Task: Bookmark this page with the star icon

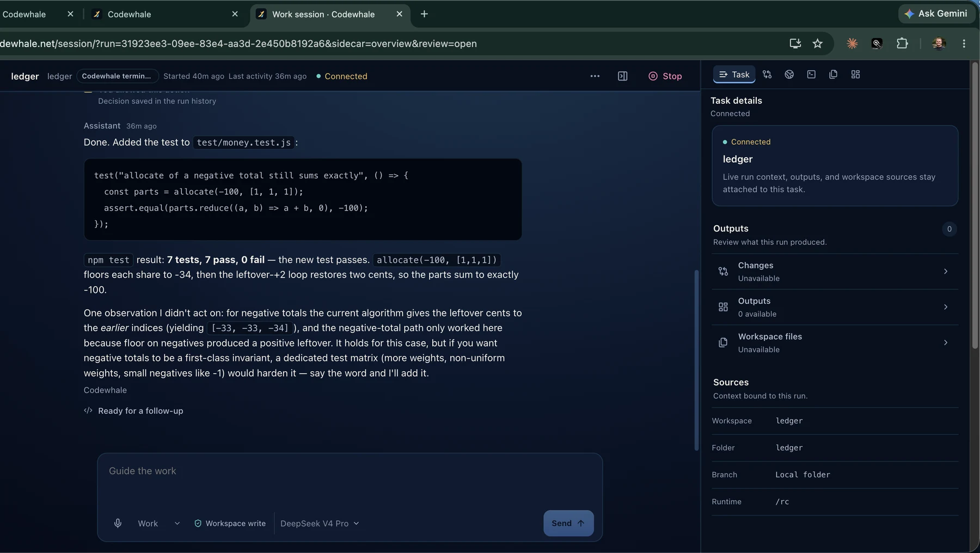Action: (817, 44)
